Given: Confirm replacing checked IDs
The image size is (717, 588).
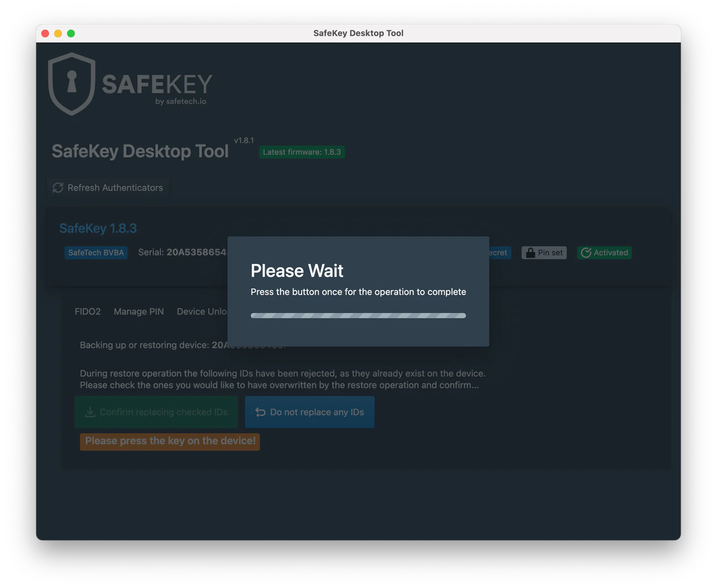Looking at the screenshot, I should pos(156,412).
